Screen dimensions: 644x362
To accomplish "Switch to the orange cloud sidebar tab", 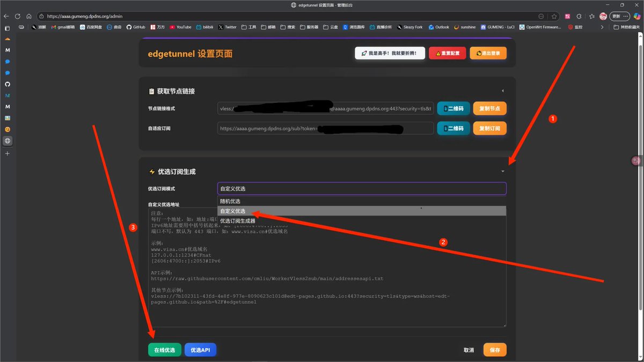I will 8,39.
